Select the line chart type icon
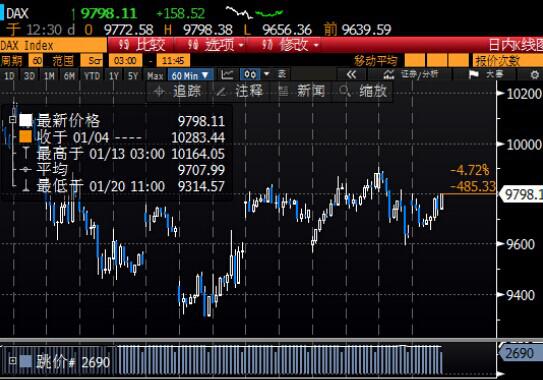 (x=227, y=74)
